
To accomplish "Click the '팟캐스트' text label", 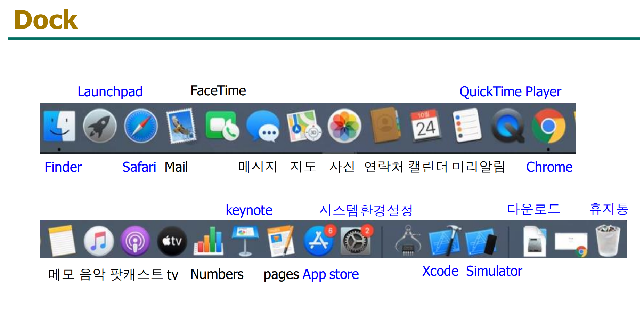I will pos(137,274).
